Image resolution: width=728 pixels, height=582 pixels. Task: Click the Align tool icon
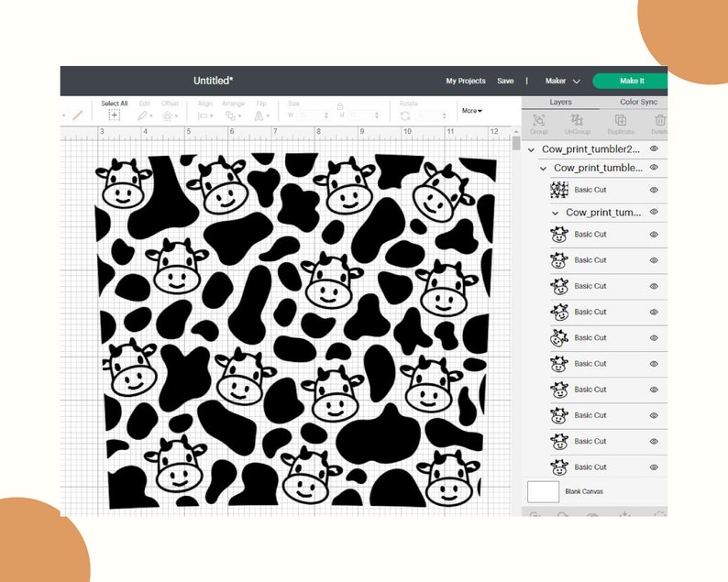click(202, 116)
